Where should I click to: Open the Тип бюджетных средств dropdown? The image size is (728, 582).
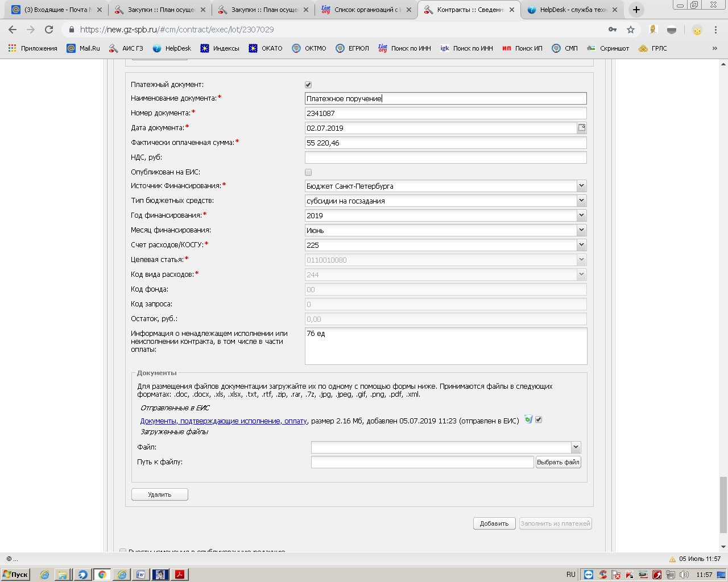coord(581,201)
